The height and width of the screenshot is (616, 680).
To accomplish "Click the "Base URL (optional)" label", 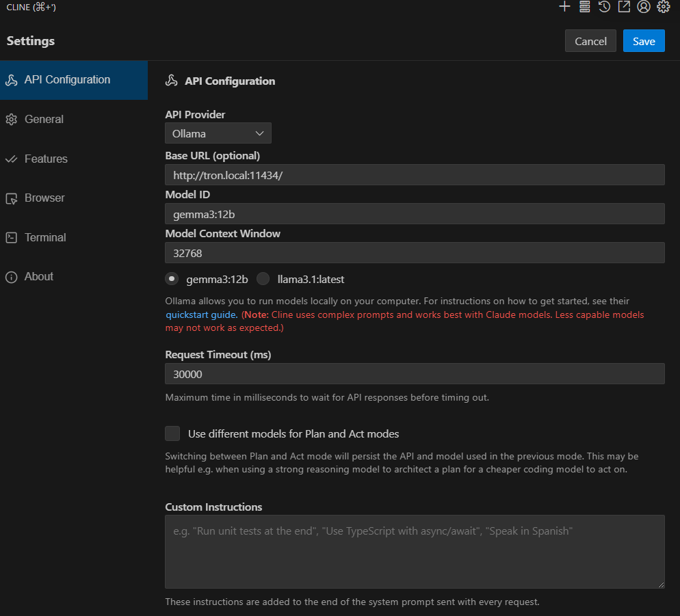I will pyautogui.click(x=213, y=156).
